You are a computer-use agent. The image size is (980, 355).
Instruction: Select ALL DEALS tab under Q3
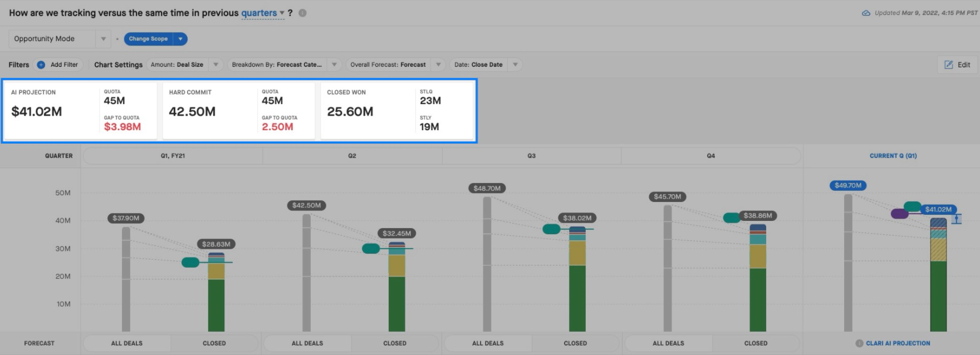488,343
